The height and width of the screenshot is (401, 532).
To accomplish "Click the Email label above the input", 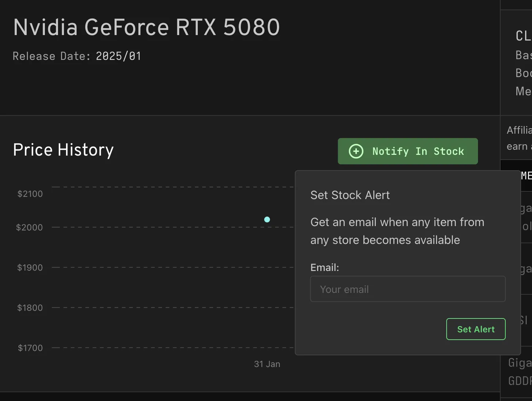I will (x=324, y=267).
